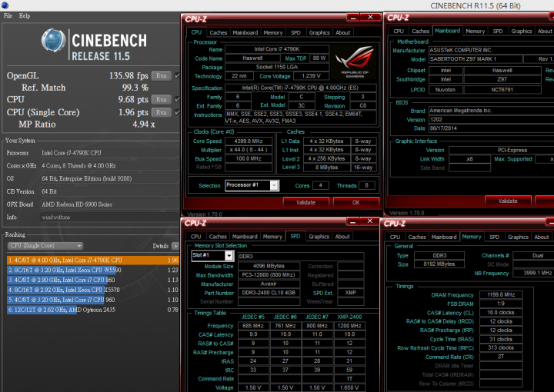This screenshot has width=554, height=392.
Task: Select CPU tab in CPU-Z timings window
Action: coord(395,237)
